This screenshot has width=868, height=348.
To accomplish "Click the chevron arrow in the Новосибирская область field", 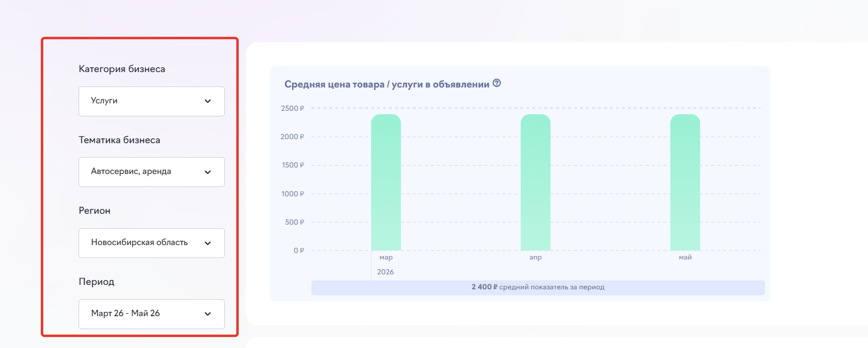I will point(208,243).
